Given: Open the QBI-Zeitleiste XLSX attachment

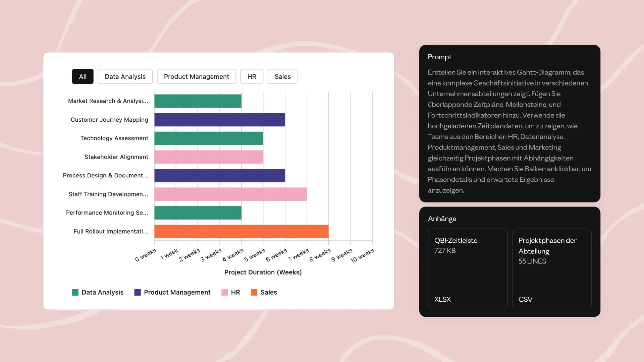Looking at the screenshot, I should 468,268.
